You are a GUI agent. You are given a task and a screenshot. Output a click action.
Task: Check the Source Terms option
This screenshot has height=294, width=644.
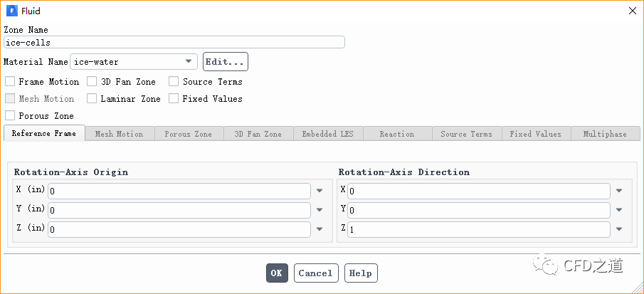[174, 82]
